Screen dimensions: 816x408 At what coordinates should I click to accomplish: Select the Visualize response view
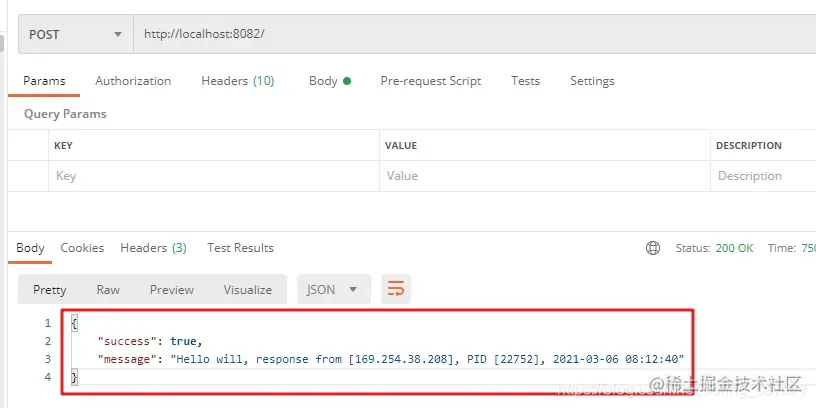click(248, 289)
